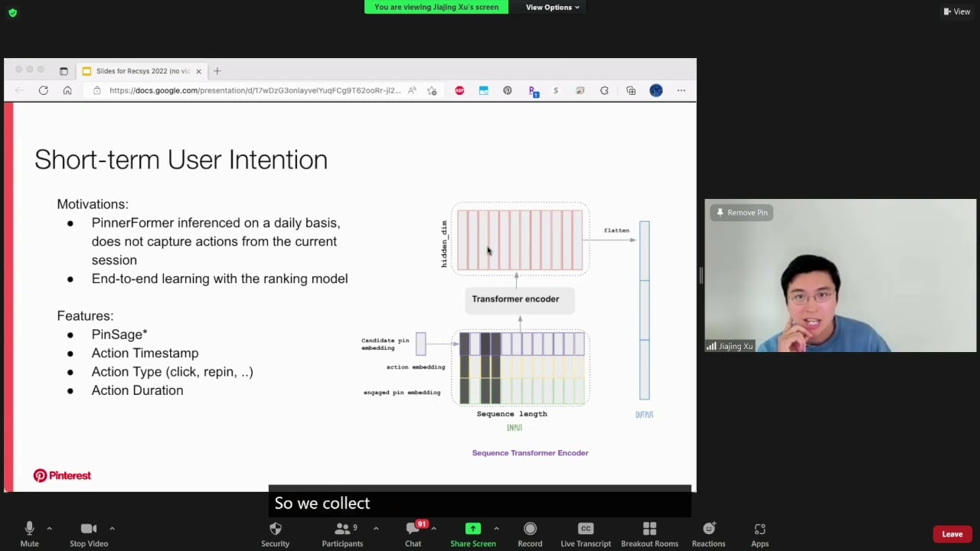Click the 'Short-term User Intention' title
Screen dimensions: 980x551
(x=181, y=159)
